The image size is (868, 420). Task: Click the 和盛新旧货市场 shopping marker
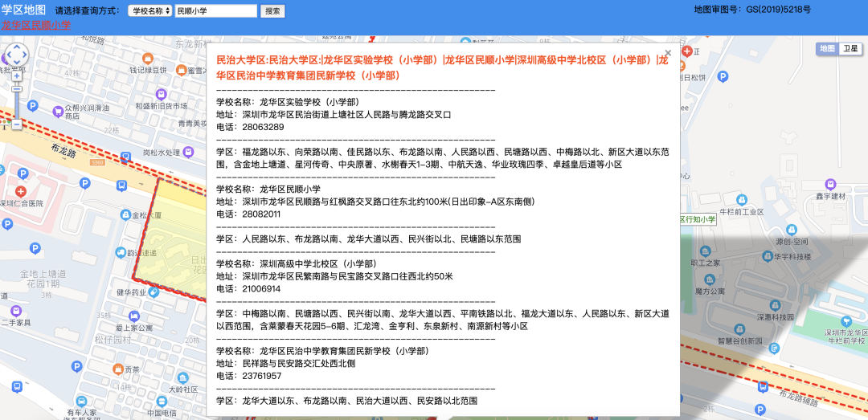click(x=161, y=93)
